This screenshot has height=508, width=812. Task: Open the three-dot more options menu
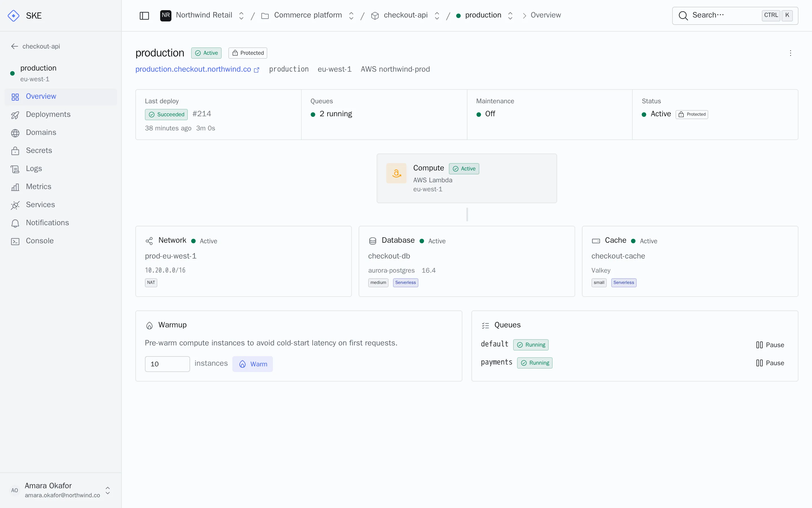(x=790, y=53)
